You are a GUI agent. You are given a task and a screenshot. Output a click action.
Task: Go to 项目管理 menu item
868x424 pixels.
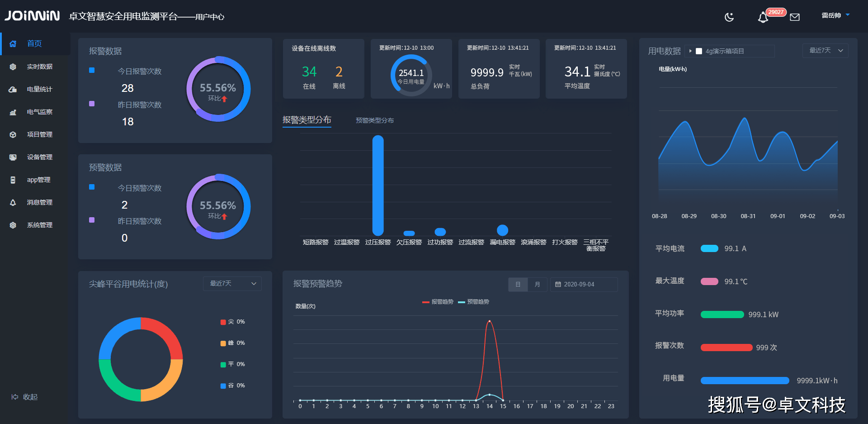40,134
